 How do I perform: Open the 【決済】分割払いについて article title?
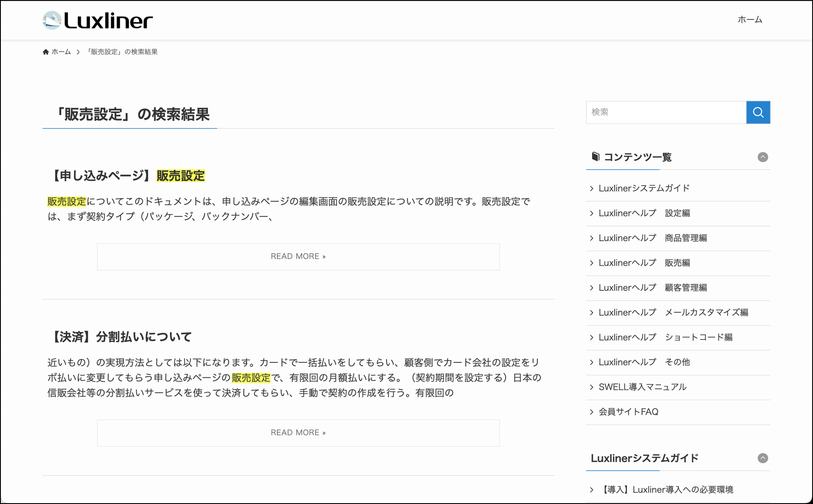pos(120,337)
